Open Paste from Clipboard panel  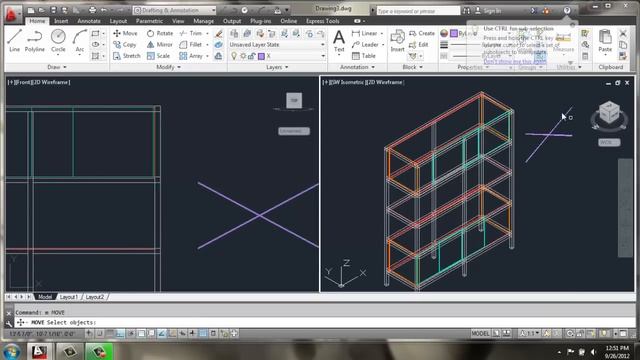(605, 41)
